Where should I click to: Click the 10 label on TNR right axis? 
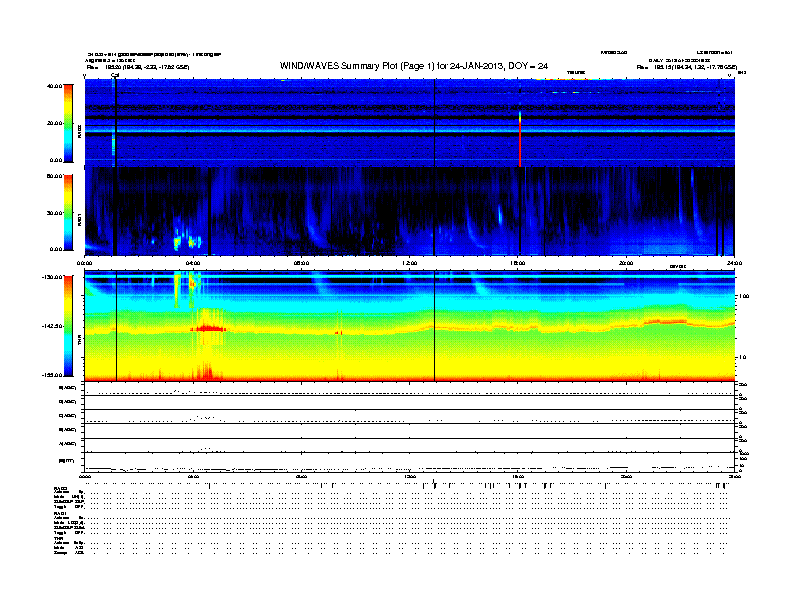742,357
